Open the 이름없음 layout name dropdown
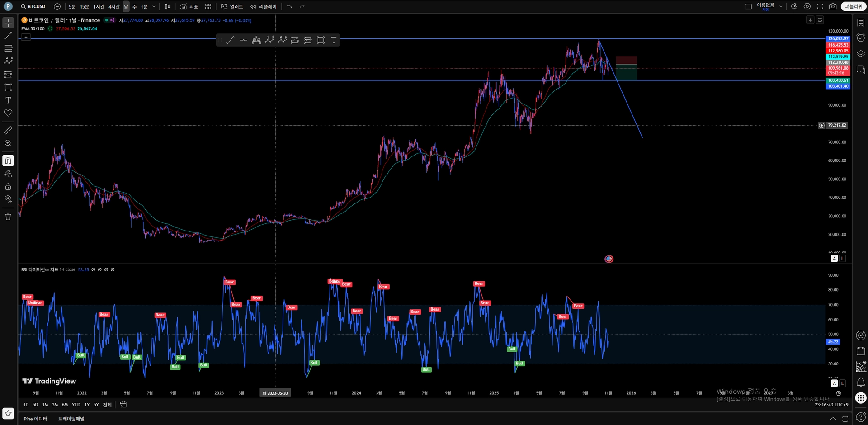Viewport: 868px width, 425px height. (x=781, y=6)
